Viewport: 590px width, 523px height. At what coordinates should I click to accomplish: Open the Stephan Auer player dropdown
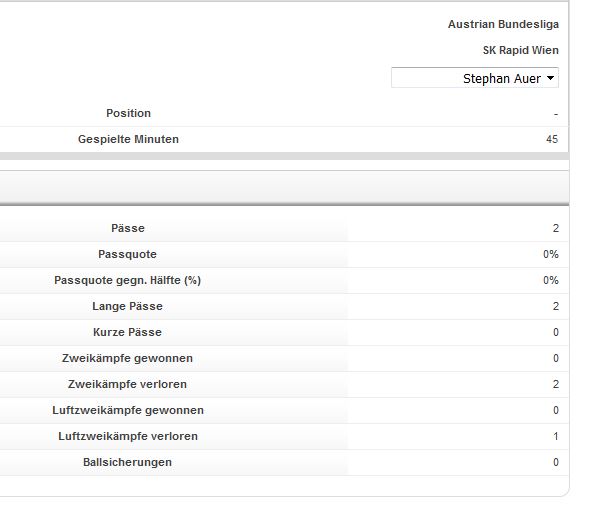point(475,78)
